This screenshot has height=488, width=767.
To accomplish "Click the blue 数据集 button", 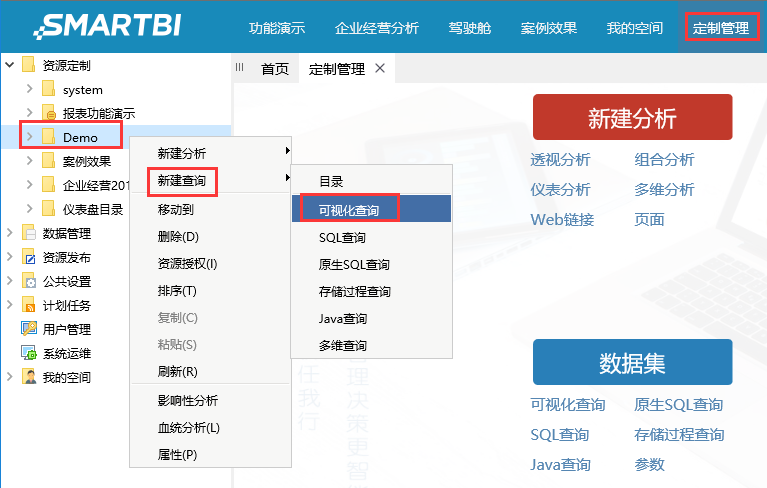I will click(632, 362).
